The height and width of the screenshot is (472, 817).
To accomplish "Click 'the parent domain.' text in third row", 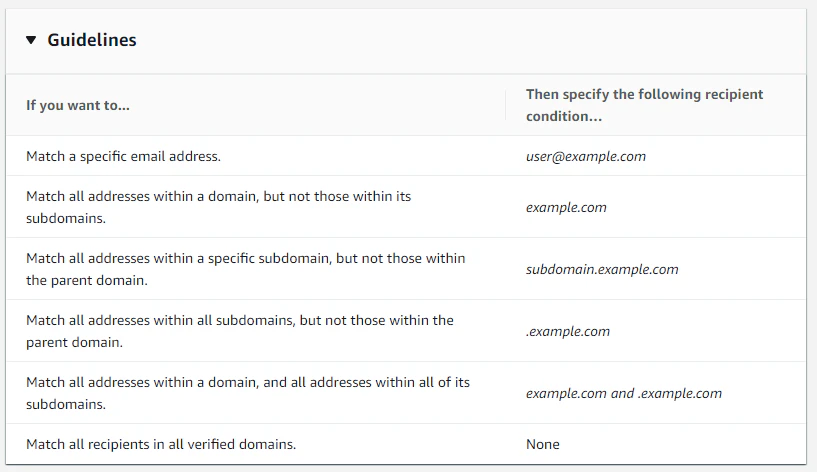I will tap(87, 280).
